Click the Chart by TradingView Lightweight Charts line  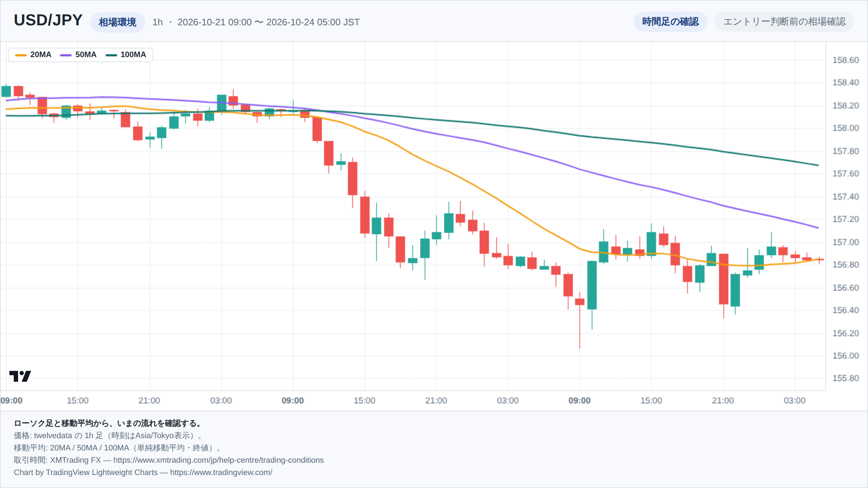point(143,472)
